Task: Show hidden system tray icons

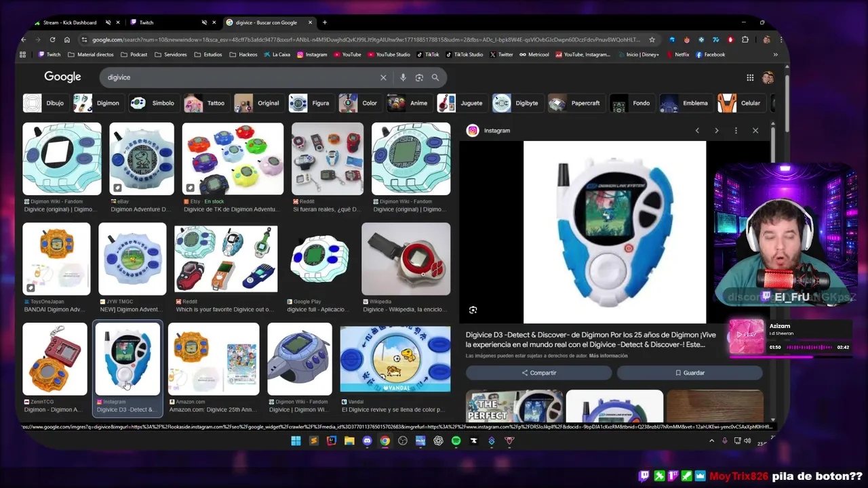Action: coord(711,441)
